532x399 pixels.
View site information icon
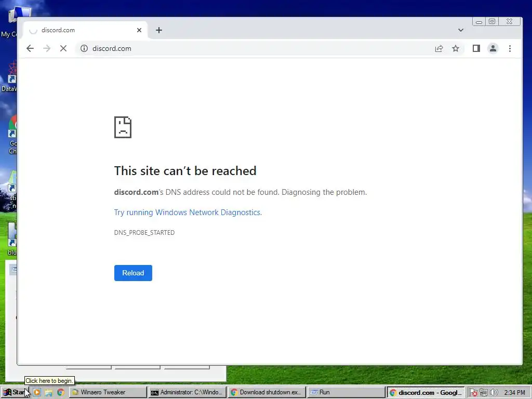pyautogui.click(x=84, y=48)
